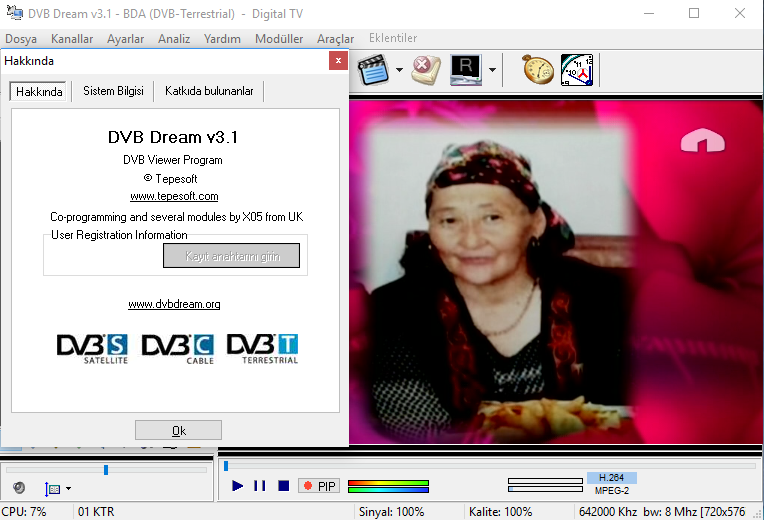764x520 pixels.
Task: Click the DVB-S Satellite logo
Action: pyautogui.click(x=92, y=349)
